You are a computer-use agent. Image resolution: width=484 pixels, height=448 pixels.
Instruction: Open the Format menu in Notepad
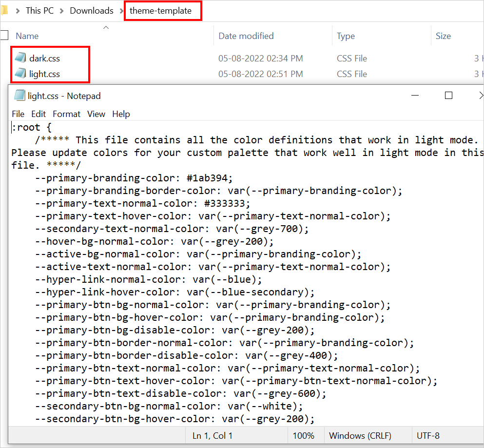66,114
